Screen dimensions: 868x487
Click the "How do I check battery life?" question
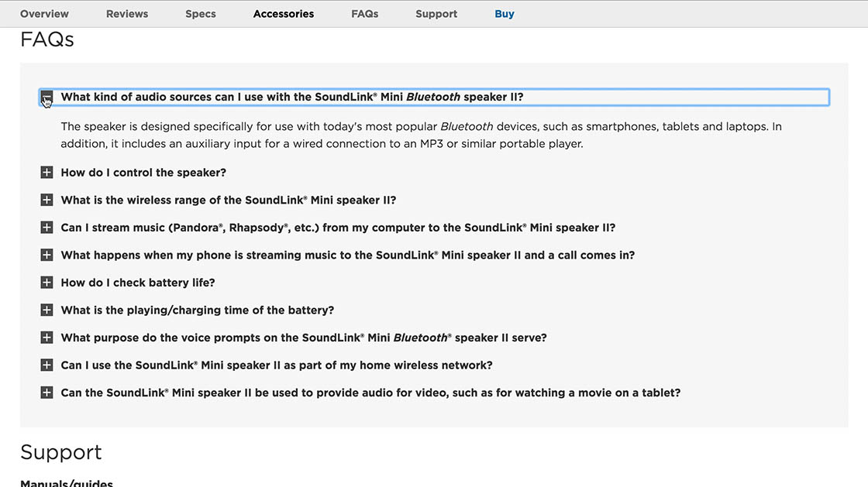click(138, 283)
